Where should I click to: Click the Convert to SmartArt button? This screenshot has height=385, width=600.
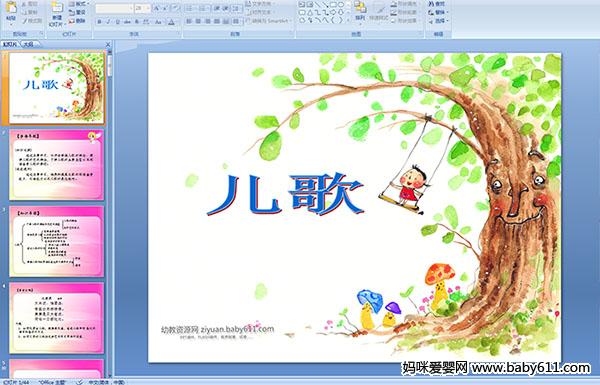[269, 21]
